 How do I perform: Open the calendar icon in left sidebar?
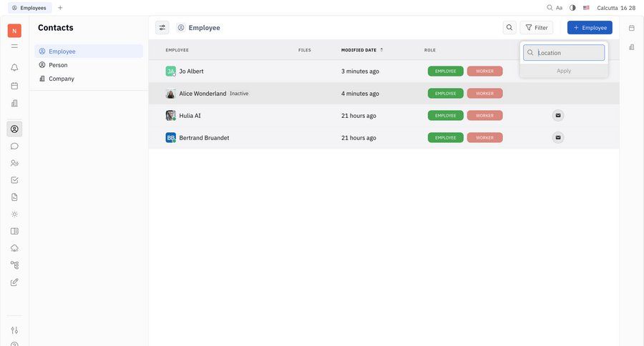click(14, 86)
